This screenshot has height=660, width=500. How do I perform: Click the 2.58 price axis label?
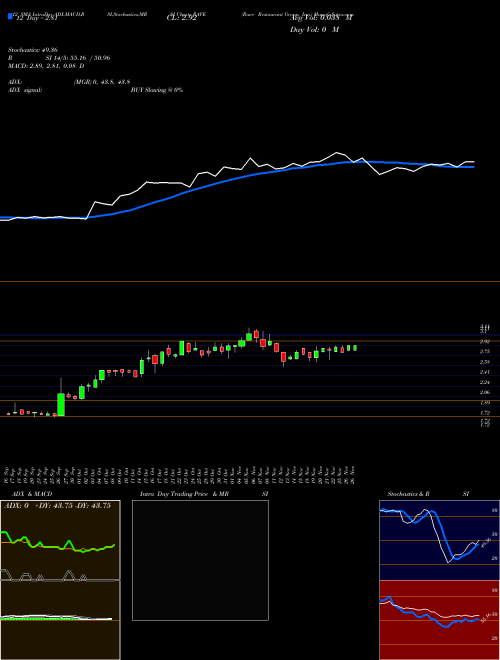point(484,362)
